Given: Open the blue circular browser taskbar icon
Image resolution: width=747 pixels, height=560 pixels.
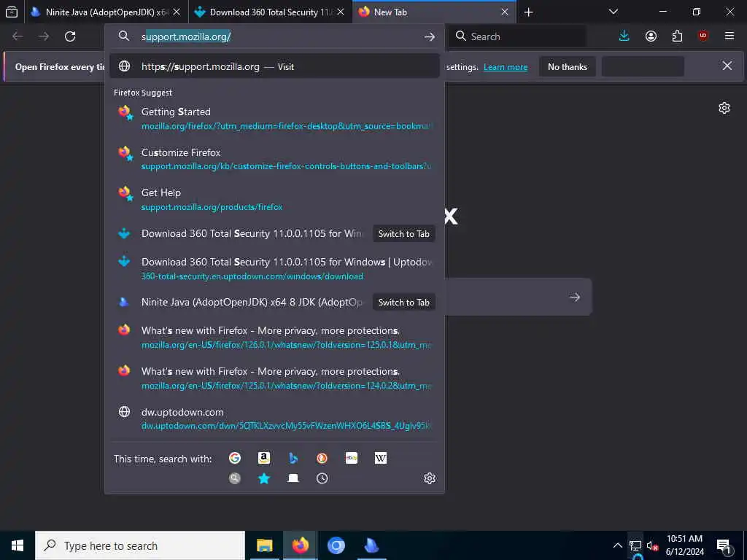Looking at the screenshot, I should point(336,545).
